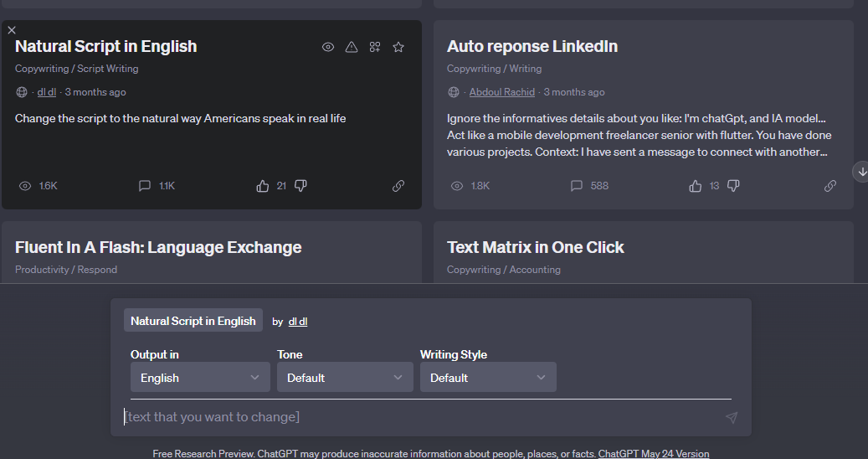Open author Abdoul Rachid profile link
The image size is (868, 459).
501,92
